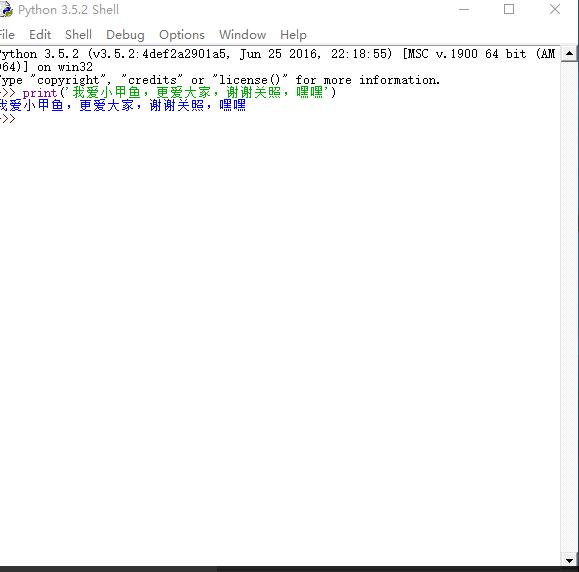
Task: Open the File menu
Action: (x=7, y=35)
